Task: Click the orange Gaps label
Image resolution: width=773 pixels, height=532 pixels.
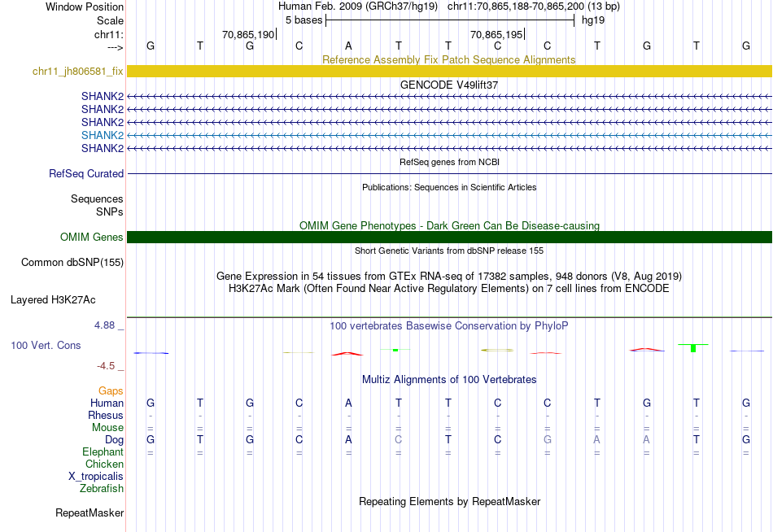Action: coord(111,391)
